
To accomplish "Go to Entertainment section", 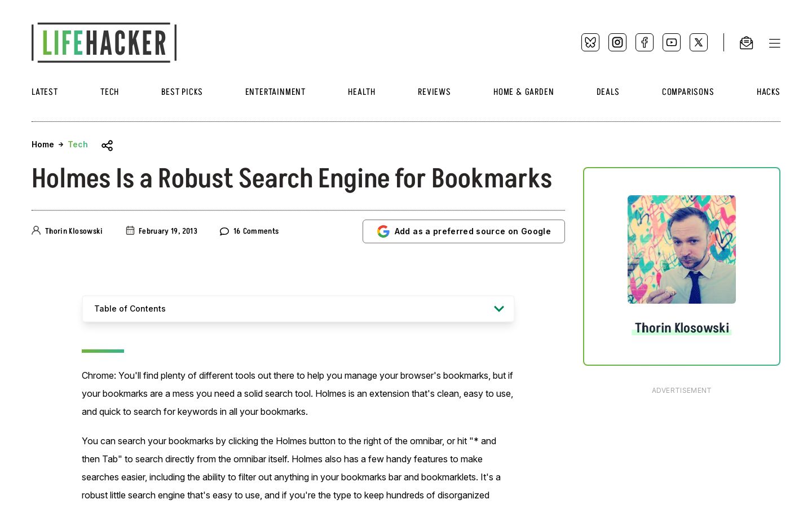I will tap(275, 92).
